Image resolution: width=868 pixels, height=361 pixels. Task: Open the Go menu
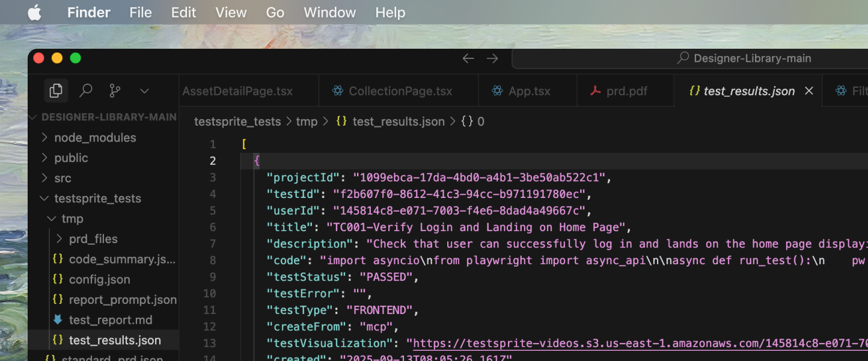pos(275,13)
